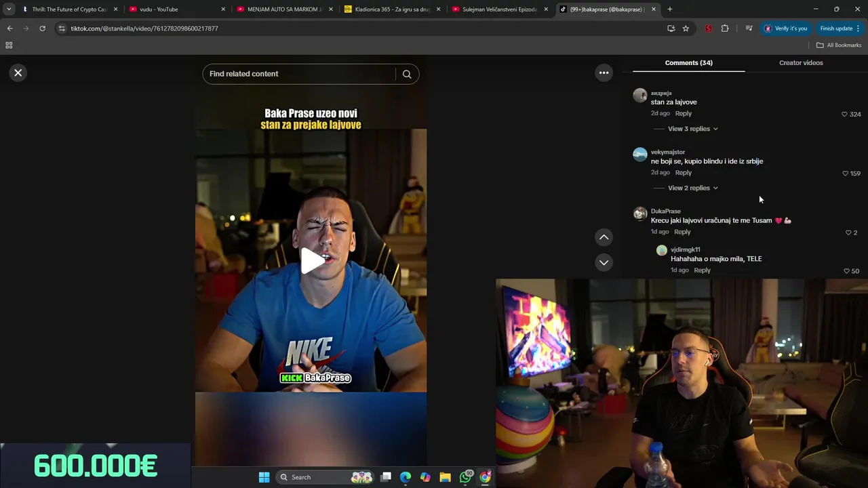Click install app icon in address bar
Image resolution: width=868 pixels, height=488 pixels.
pos(671,28)
